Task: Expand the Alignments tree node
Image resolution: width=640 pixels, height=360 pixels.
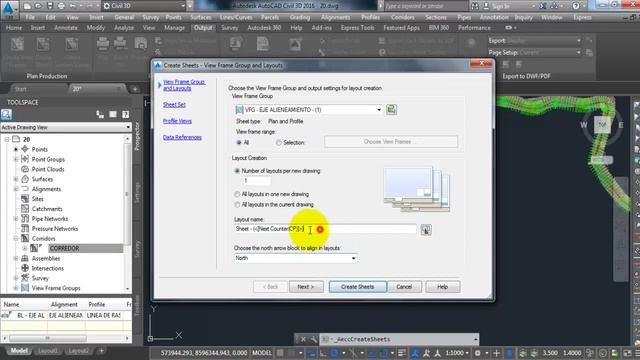Action: point(16,189)
